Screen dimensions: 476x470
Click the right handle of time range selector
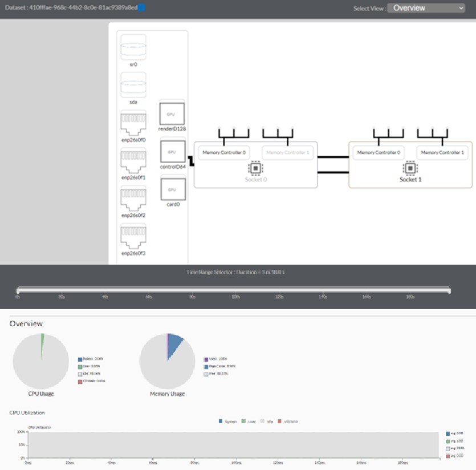click(x=449, y=290)
